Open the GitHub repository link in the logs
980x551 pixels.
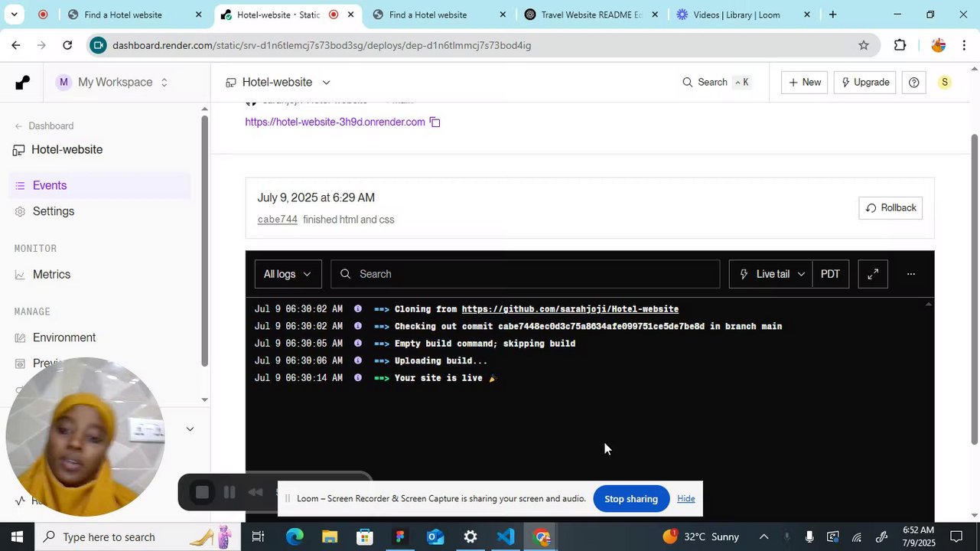coord(570,309)
